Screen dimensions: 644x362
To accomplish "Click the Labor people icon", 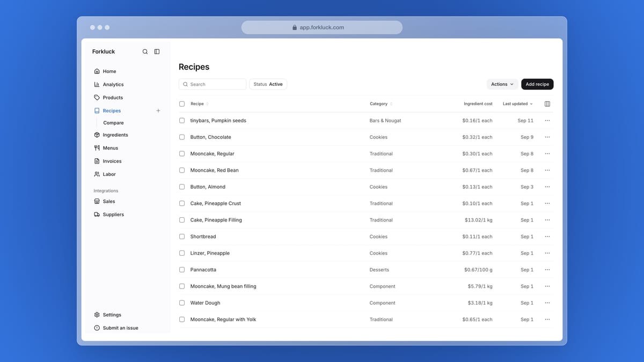I will click(97, 174).
